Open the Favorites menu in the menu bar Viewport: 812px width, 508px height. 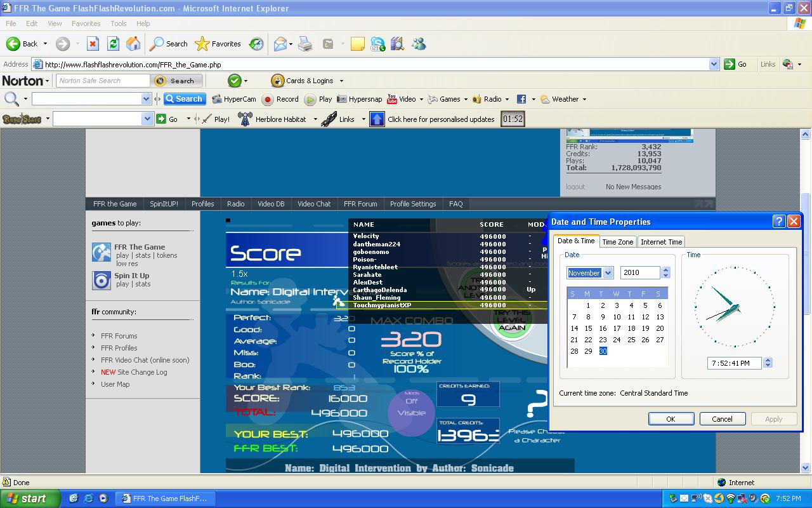(86, 23)
